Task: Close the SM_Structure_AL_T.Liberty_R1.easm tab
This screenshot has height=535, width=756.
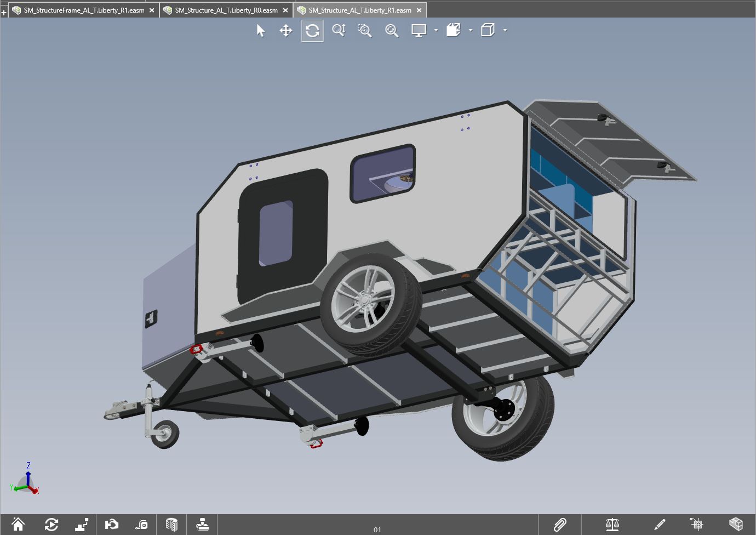Action: pos(419,10)
